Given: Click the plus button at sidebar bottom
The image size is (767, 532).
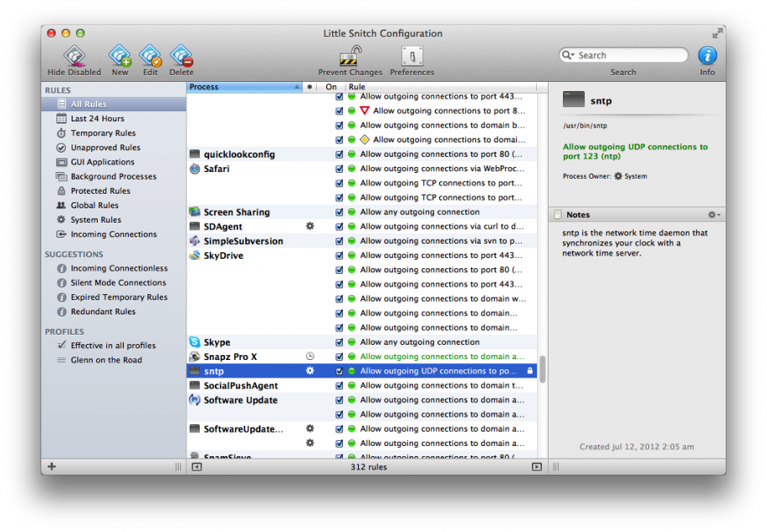Looking at the screenshot, I should point(52,466).
